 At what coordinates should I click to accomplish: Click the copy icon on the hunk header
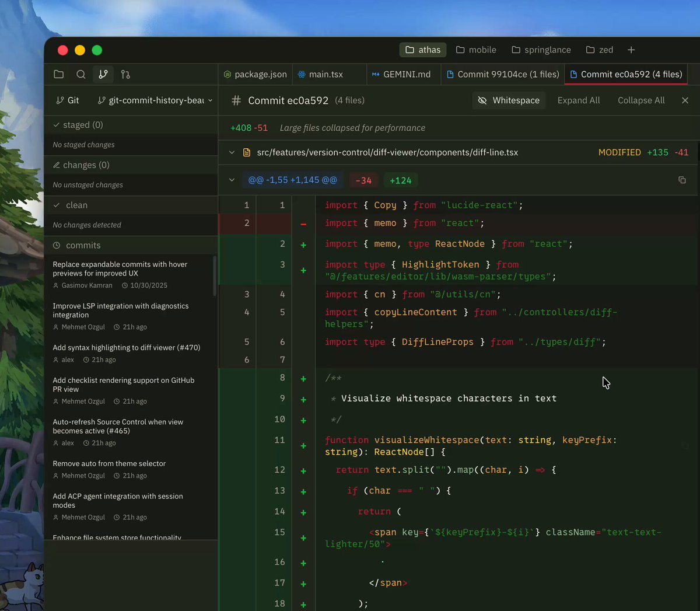coord(682,180)
